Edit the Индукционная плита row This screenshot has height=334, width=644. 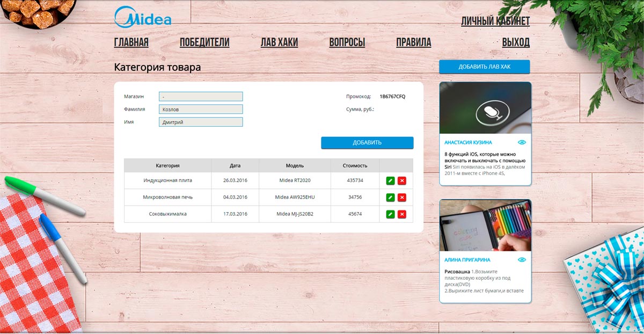390,180
